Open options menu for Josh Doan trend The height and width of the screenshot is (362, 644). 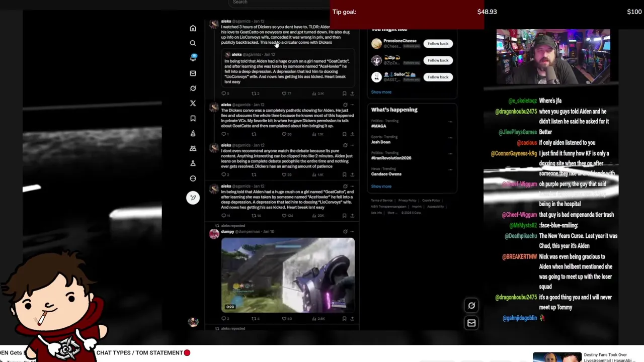pos(450,137)
